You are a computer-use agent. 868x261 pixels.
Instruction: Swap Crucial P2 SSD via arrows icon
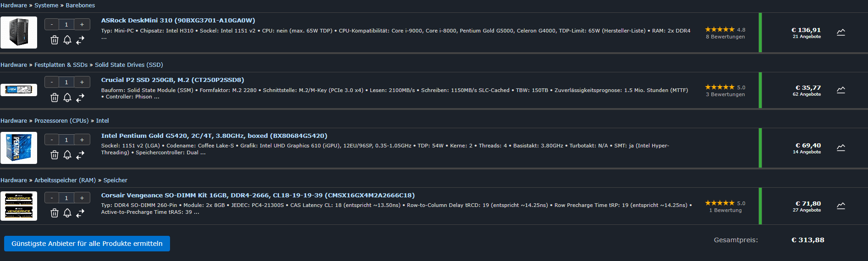[80, 98]
